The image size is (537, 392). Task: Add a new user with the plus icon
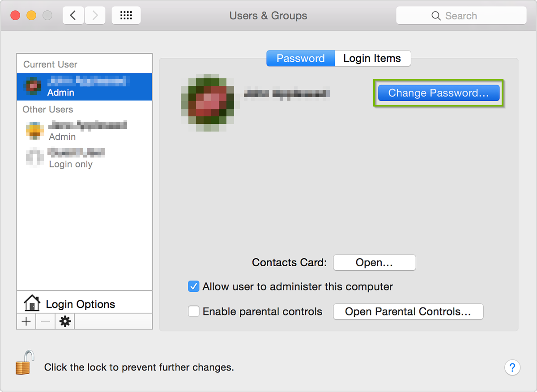click(26, 321)
